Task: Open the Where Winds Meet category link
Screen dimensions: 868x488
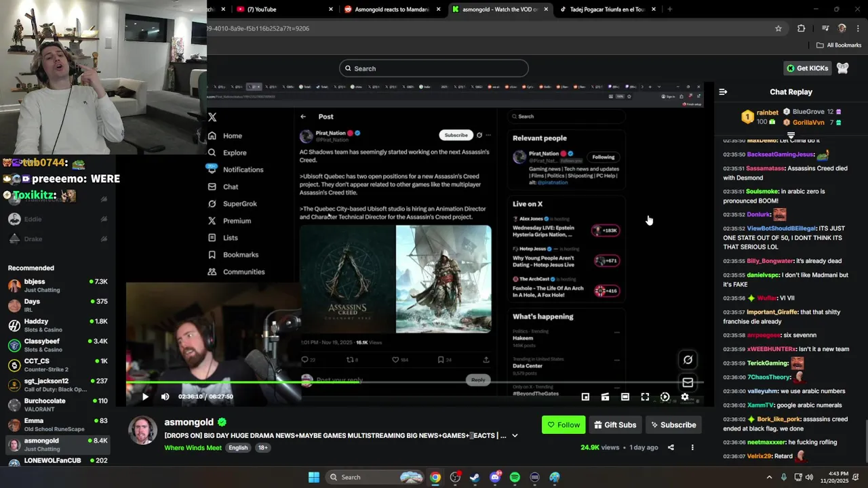Action: click(193, 447)
